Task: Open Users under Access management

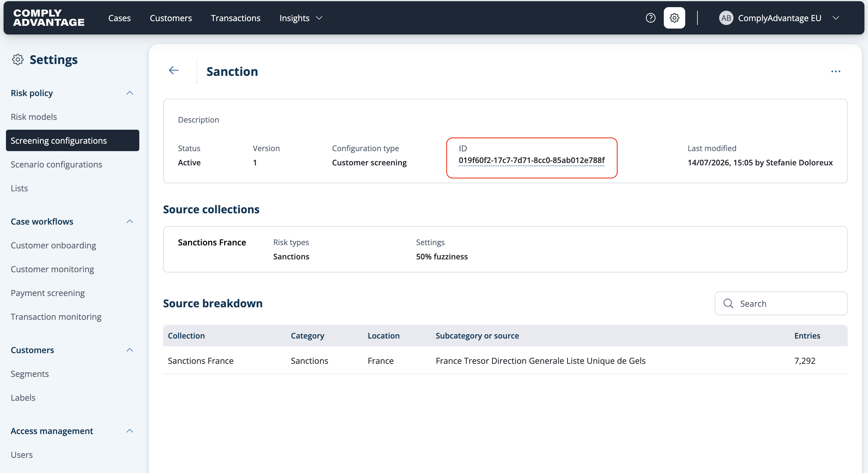Action: [x=21, y=455]
